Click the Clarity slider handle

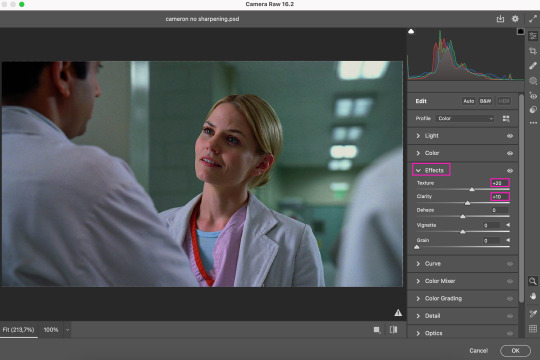coord(467,203)
